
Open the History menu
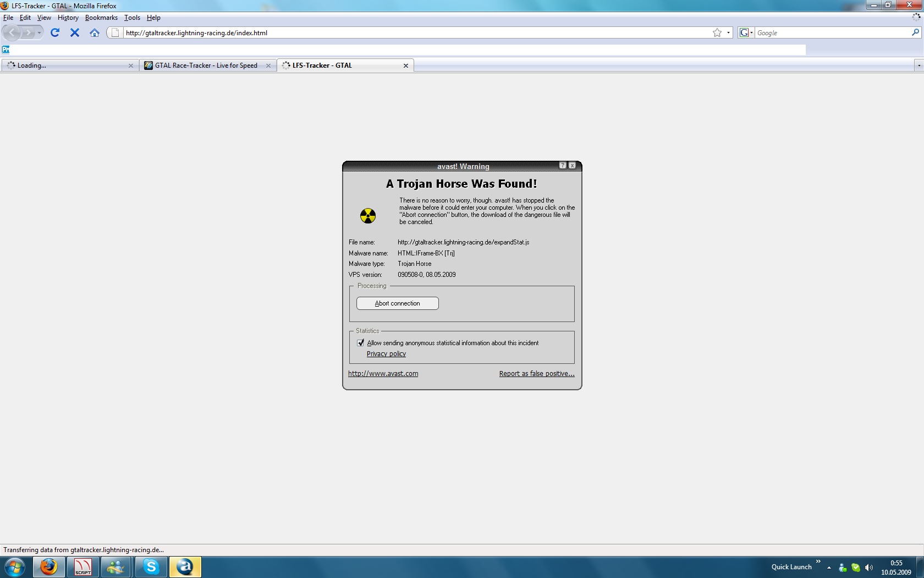[68, 18]
